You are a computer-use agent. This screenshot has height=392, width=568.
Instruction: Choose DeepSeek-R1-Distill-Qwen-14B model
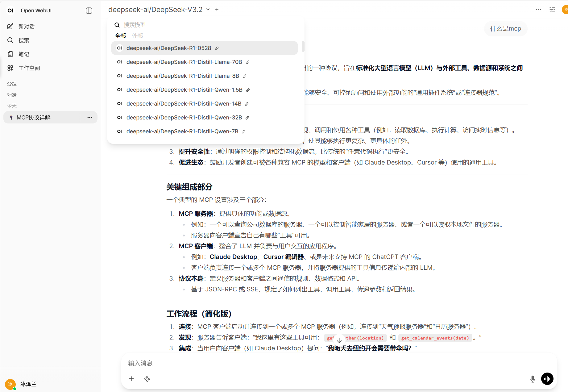pyautogui.click(x=184, y=104)
